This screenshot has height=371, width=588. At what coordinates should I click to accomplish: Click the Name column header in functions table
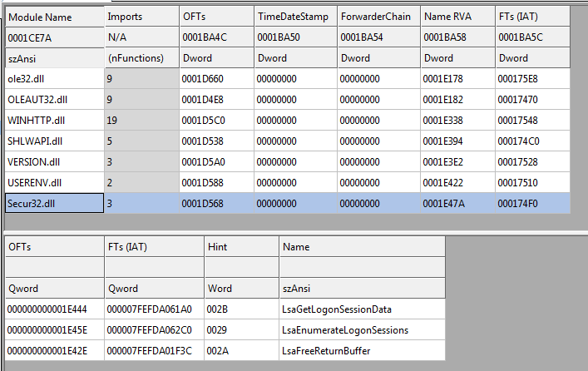point(363,247)
